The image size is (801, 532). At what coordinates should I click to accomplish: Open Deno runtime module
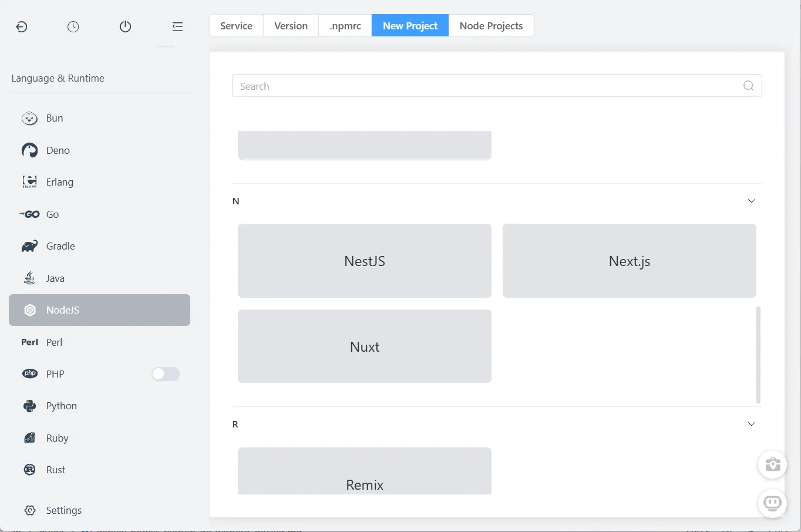(58, 150)
